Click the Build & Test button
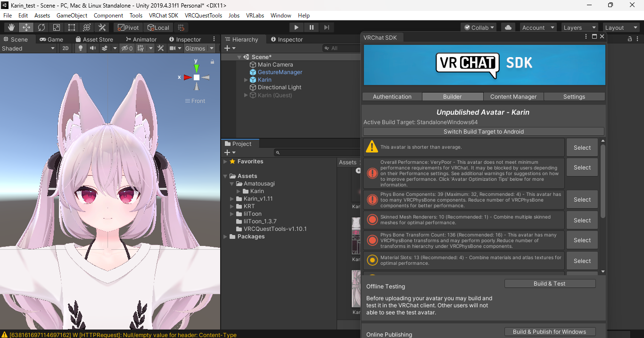The height and width of the screenshot is (338, 644). pyautogui.click(x=550, y=284)
